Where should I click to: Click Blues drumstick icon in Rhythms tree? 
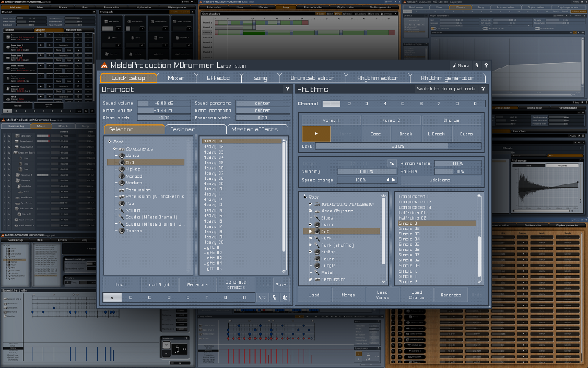[x=317, y=217]
